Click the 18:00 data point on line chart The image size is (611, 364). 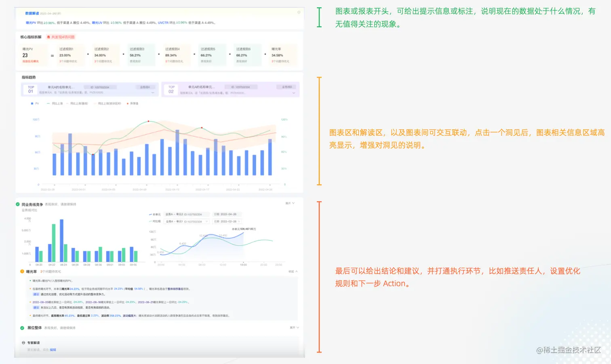(x=243, y=233)
